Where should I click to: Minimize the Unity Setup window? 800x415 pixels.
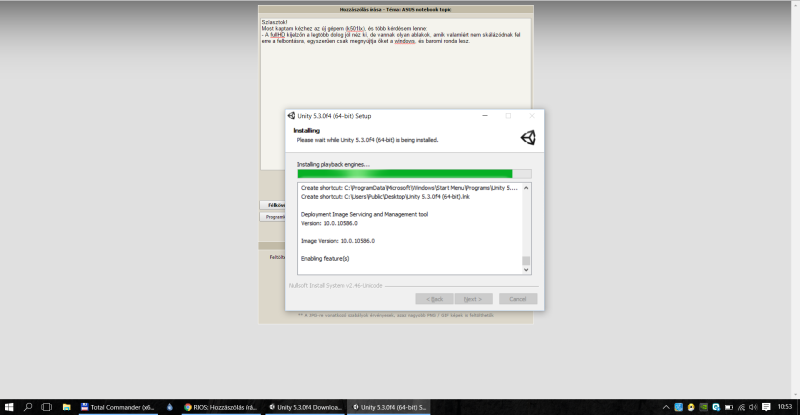click(485, 116)
